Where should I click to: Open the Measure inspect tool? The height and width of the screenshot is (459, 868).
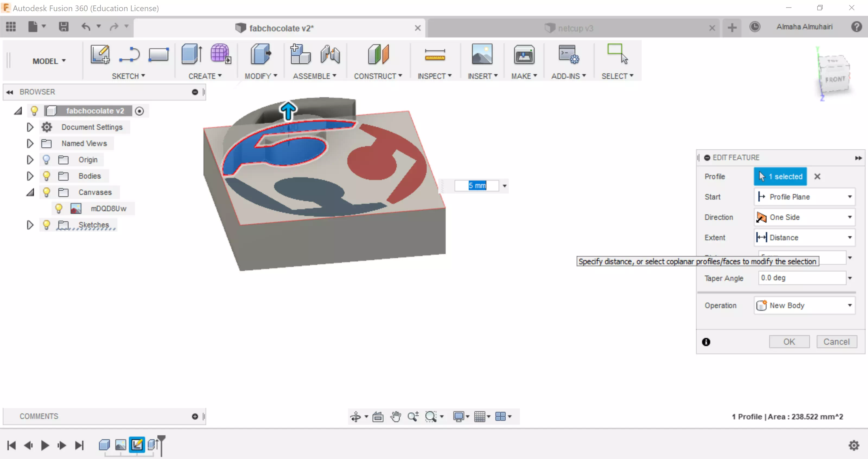434,54
